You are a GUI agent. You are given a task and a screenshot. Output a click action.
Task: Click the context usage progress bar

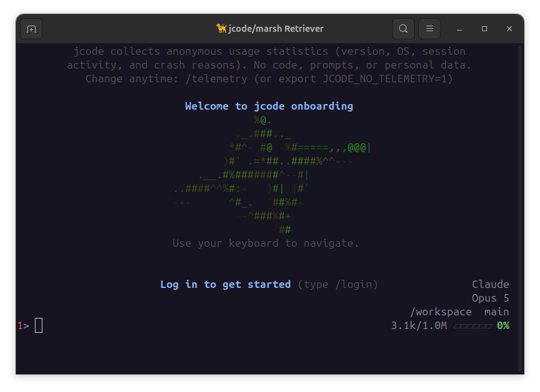pyautogui.click(x=473, y=326)
